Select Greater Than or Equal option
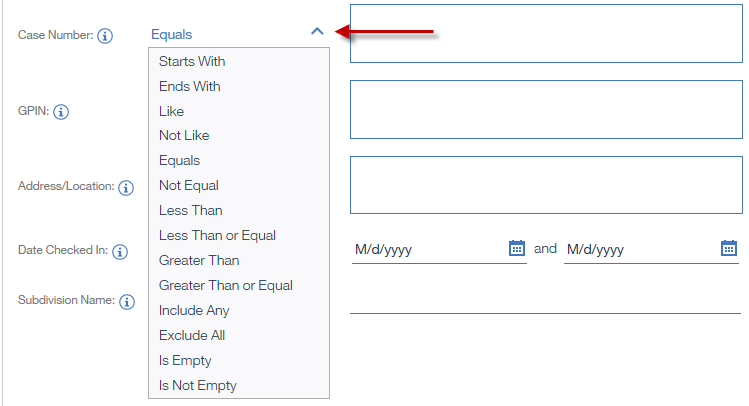749x406 pixels. point(225,286)
